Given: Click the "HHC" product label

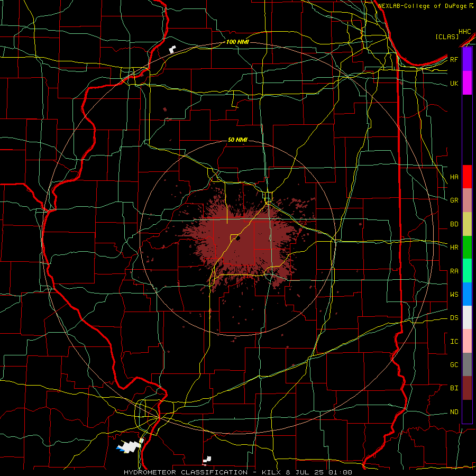Looking at the screenshot, I should click(x=465, y=32).
